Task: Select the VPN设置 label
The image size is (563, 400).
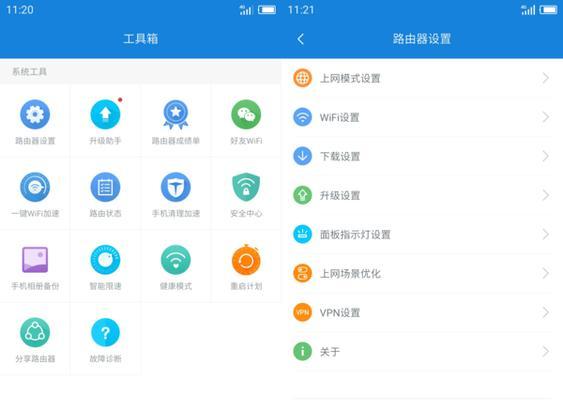Action: tap(340, 313)
